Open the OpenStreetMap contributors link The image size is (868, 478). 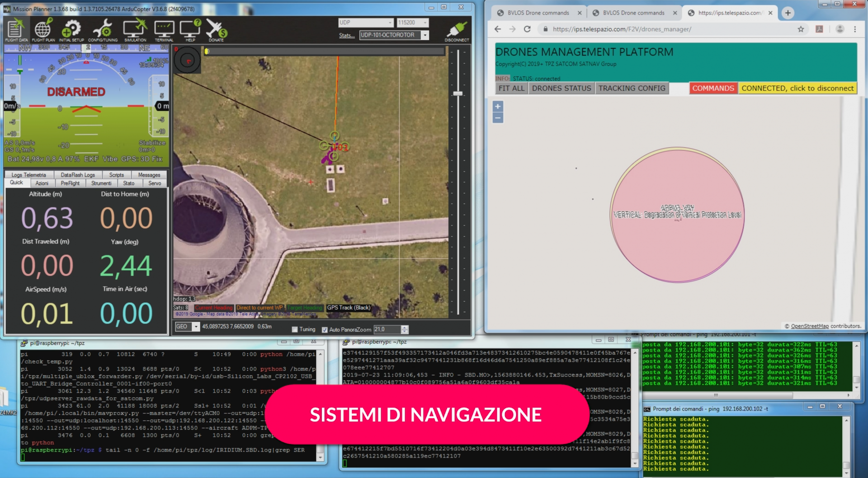click(810, 326)
